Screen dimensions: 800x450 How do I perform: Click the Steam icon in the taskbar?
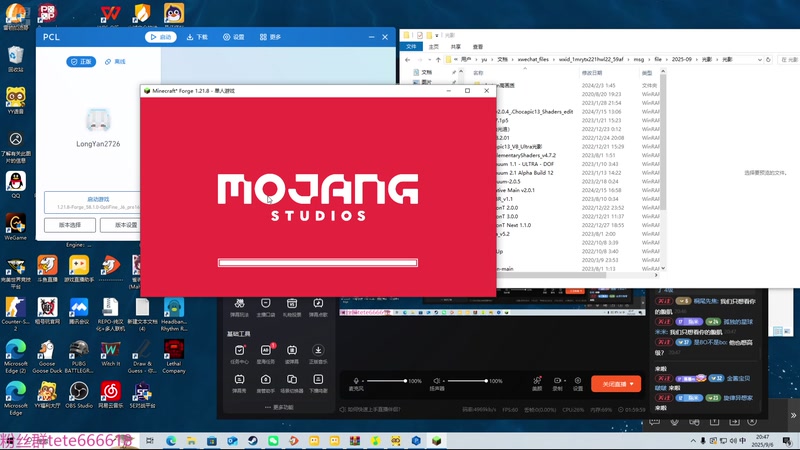(253, 441)
